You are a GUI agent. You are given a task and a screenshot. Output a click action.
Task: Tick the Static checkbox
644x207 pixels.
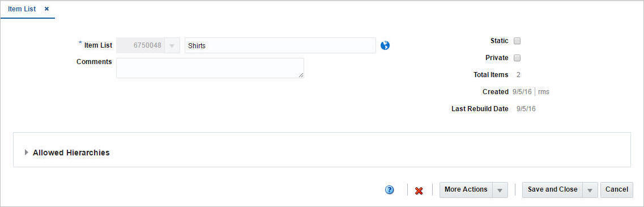(518, 41)
